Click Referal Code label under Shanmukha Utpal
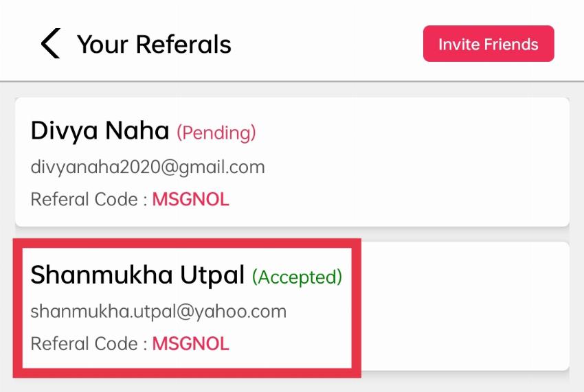Screen dimensions: 584x392 (x=89, y=343)
